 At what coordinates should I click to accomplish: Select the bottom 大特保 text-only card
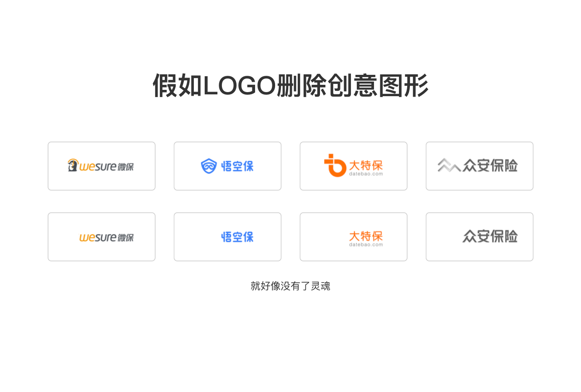(354, 237)
